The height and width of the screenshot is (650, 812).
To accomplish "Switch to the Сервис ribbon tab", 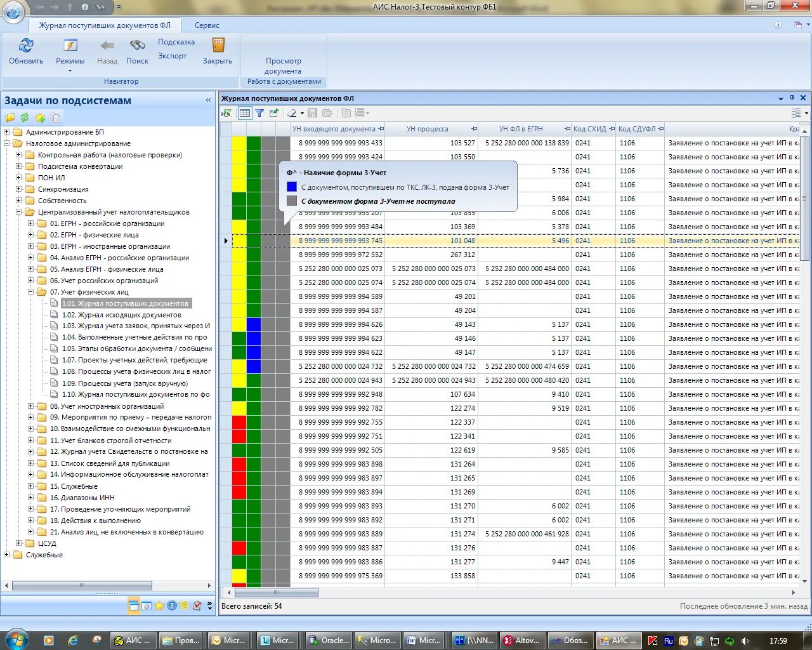I will point(207,25).
